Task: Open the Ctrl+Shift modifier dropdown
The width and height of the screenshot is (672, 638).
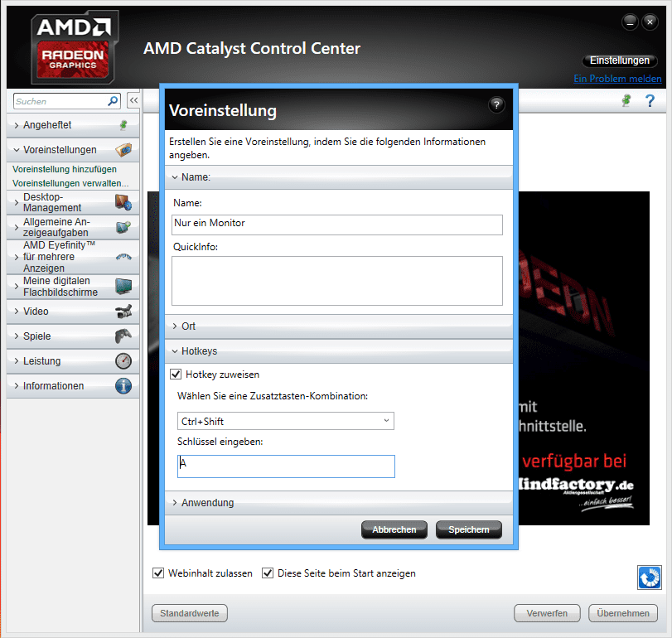Action: 285,421
